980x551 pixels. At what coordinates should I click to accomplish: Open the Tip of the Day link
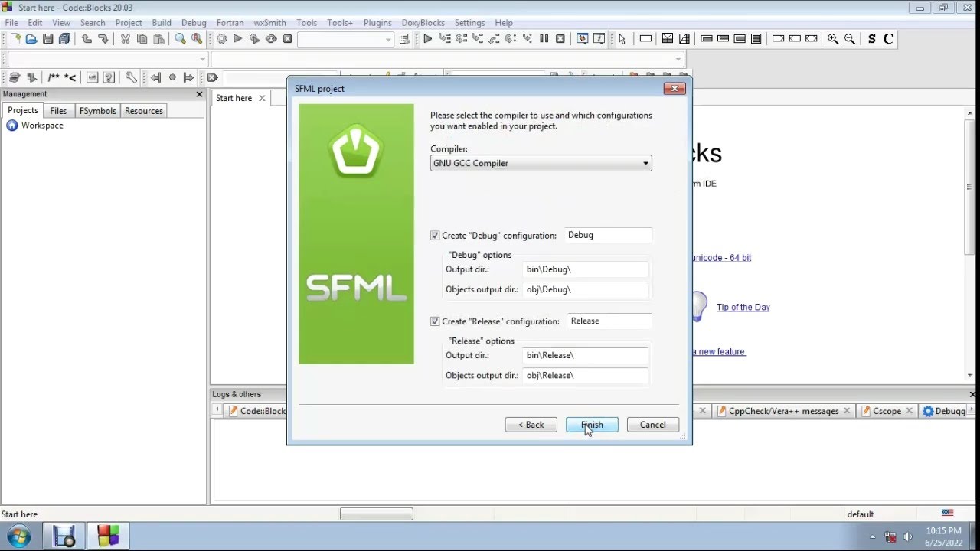click(x=743, y=308)
